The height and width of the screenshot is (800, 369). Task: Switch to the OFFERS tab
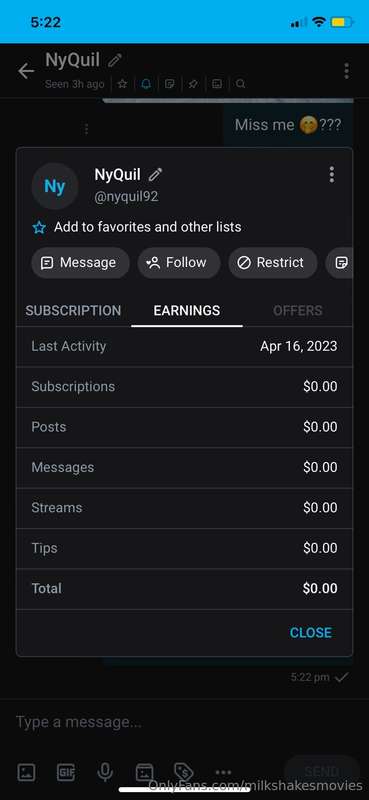click(x=298, y=311)
